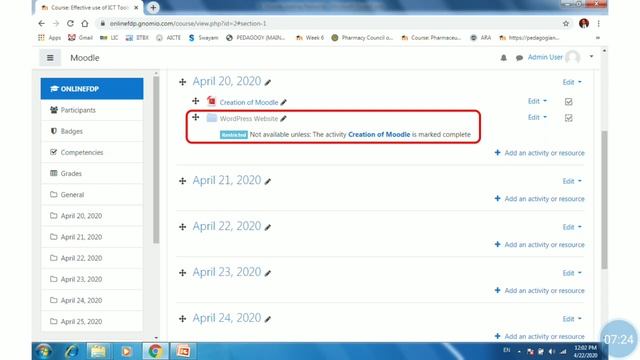
Task: Edit April 22, 2020 title pencil
Action: click(x=268, y=227)
